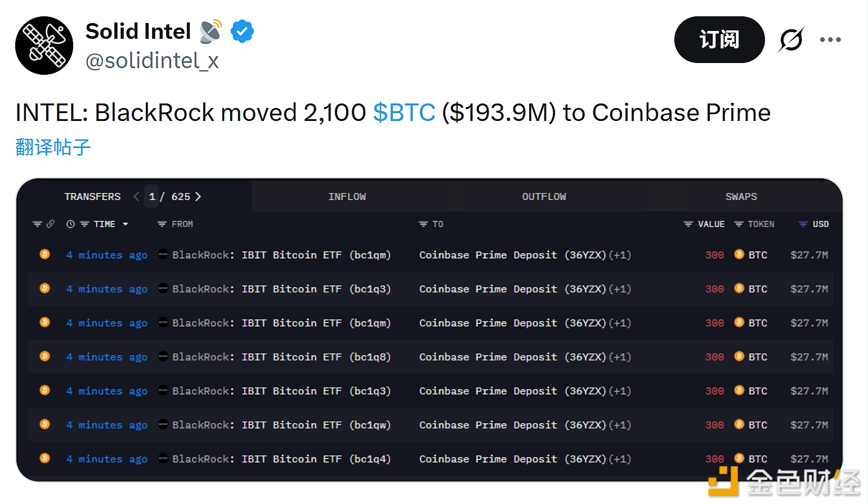Switch to the INFLOW tab
Image resolution: width=868 pixels, height=504 pixels.
coord(347,196)
